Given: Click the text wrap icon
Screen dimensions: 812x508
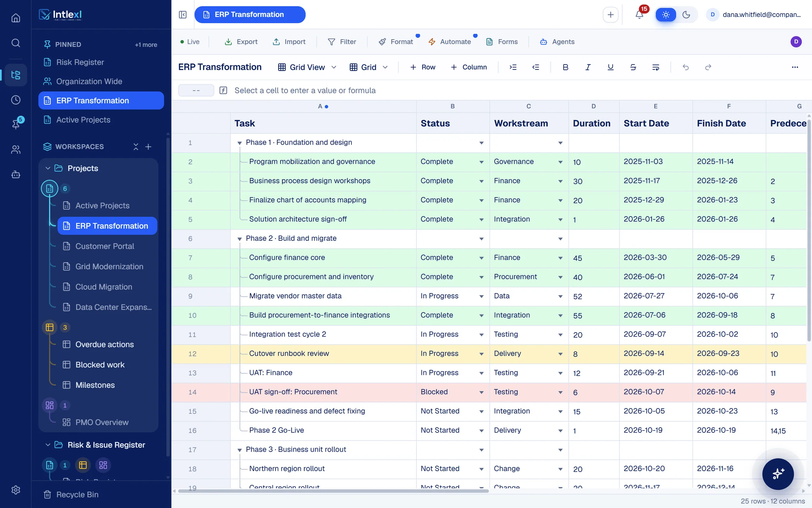Looking at the screenshot, I should pos(656,67).
